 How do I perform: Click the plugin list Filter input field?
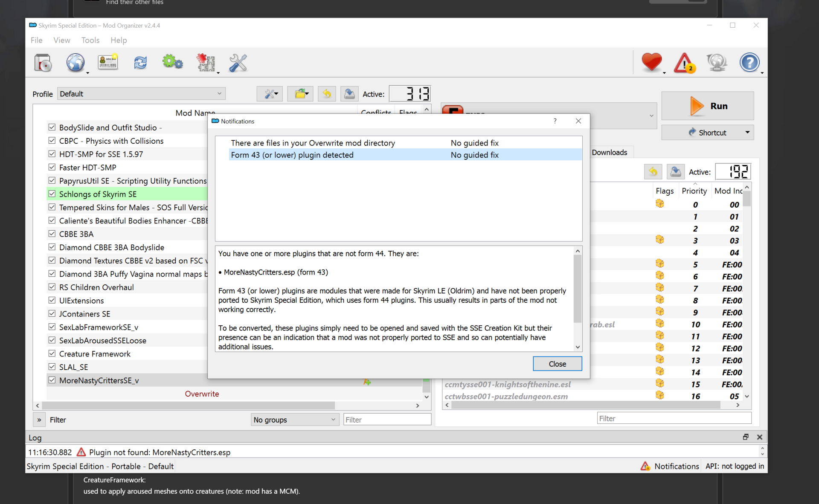(x=674, y=418)
